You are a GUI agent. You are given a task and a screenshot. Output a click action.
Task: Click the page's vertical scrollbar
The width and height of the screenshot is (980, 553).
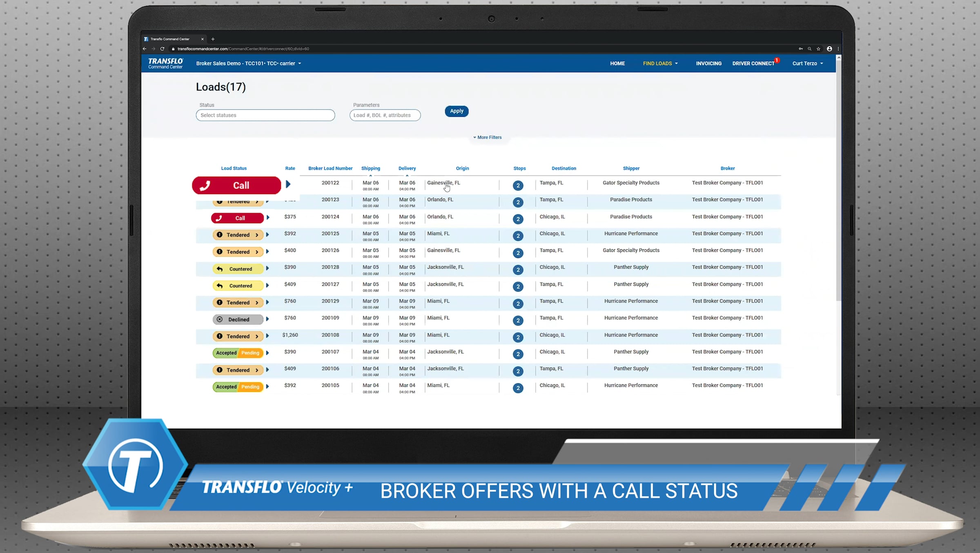[838, 180]
